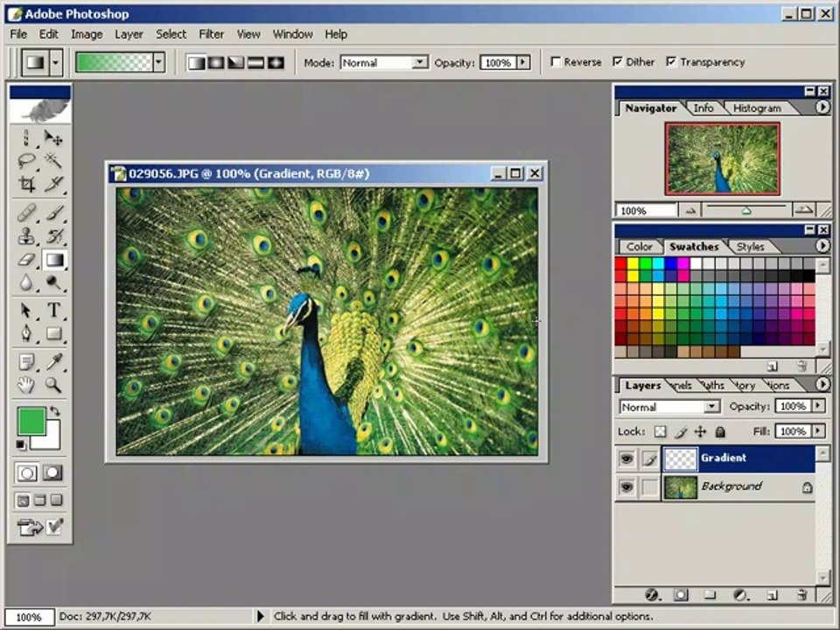Select the Eyedropper tool

(x=53, y=362)
